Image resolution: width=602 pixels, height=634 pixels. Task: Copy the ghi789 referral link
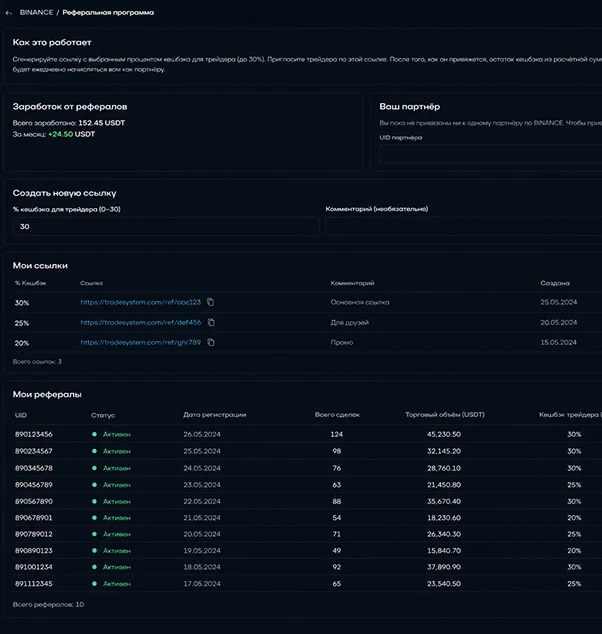pos(211,342)
